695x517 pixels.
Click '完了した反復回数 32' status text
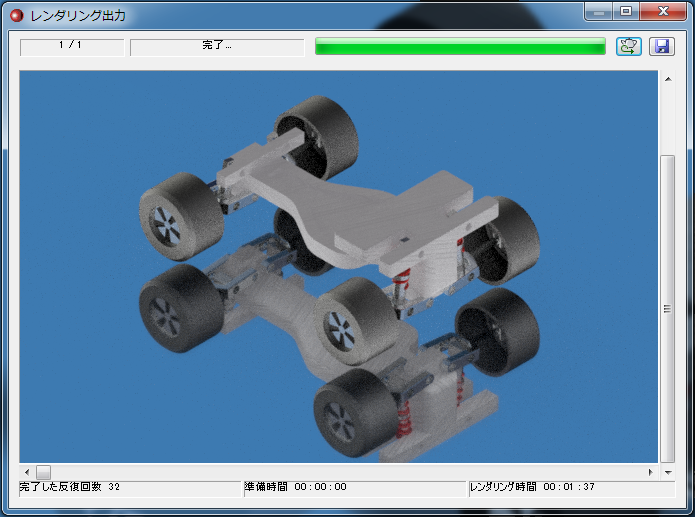(70, 486)
